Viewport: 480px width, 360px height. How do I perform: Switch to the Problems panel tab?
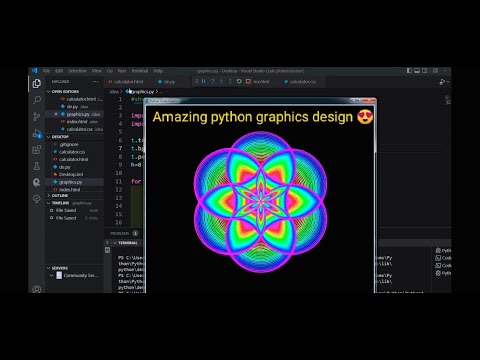point(119,233)
